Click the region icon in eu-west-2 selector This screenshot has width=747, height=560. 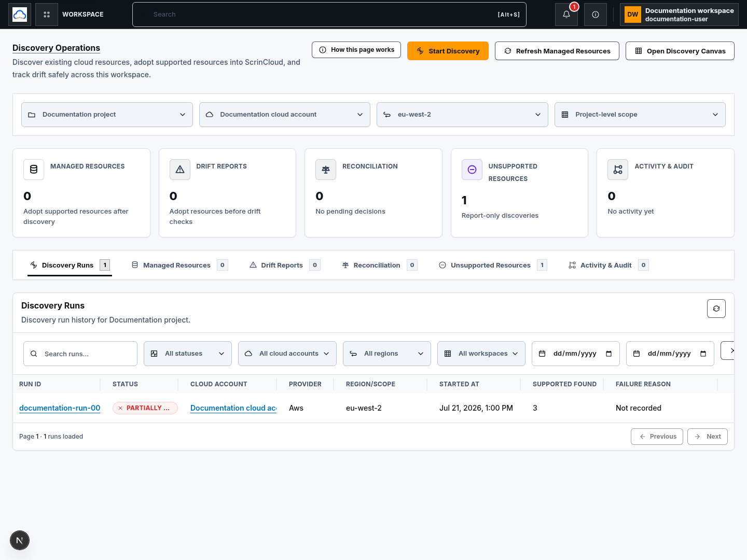point(387,115)
